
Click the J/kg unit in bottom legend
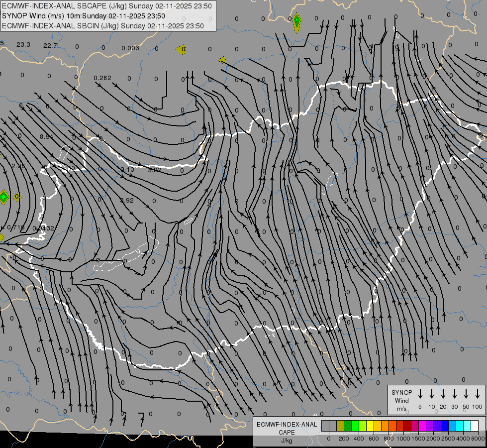pyautogui.click(x=287, y=441)
